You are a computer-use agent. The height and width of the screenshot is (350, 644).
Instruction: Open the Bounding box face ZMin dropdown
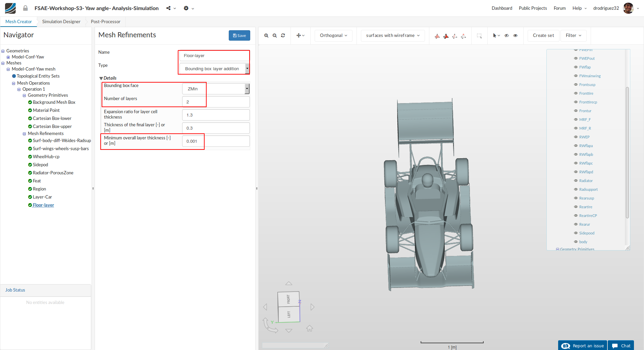coord(216,89)
